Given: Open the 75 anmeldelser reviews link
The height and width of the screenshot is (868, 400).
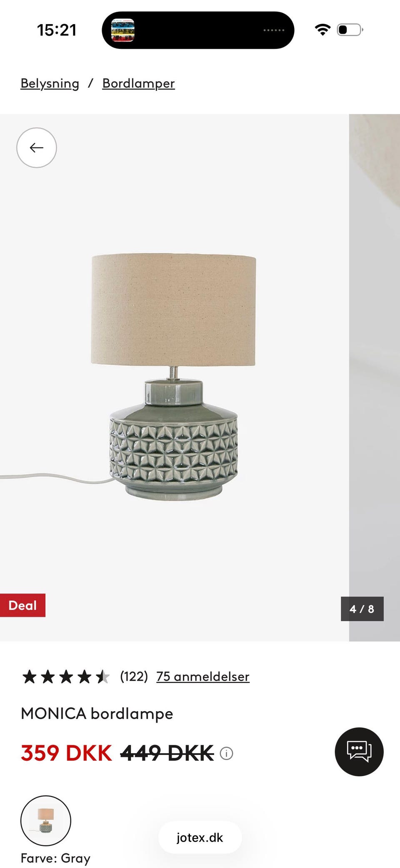Looking at the screenshot, I should [x=203, y=677].
